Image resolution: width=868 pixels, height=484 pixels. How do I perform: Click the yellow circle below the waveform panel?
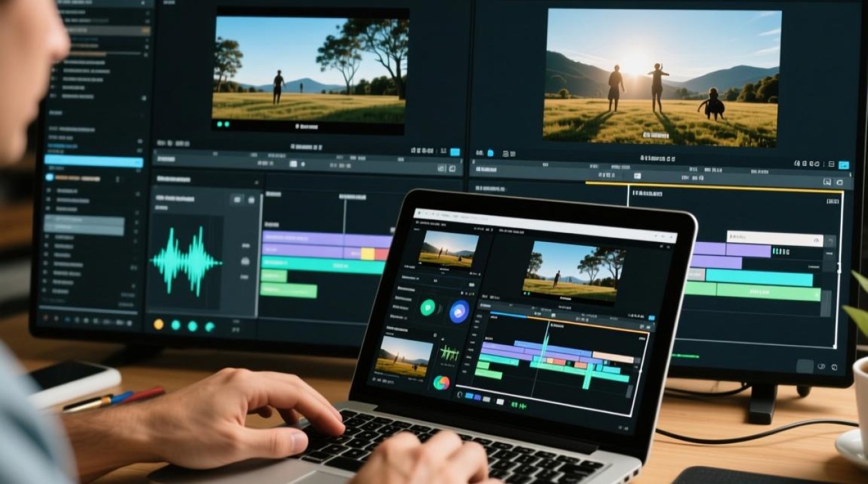click(158, 325)
